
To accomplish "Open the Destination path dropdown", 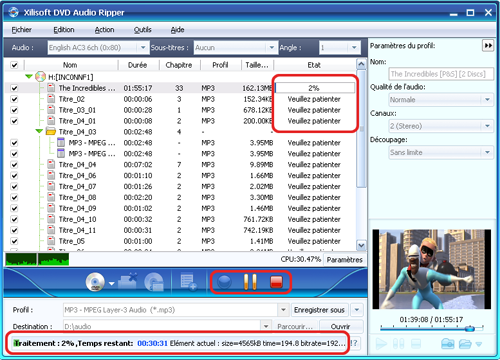I will pyautogui.click(x=266, y=326).
